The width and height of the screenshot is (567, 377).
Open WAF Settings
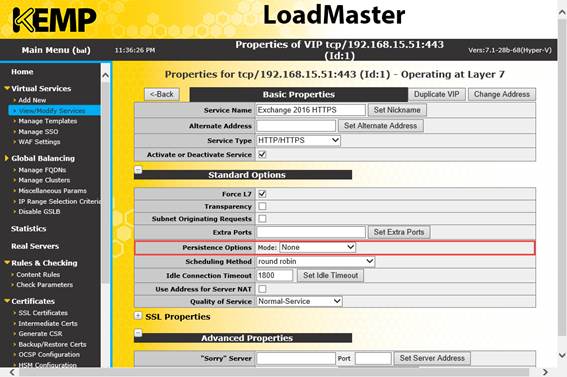click(x=39, y=142)
